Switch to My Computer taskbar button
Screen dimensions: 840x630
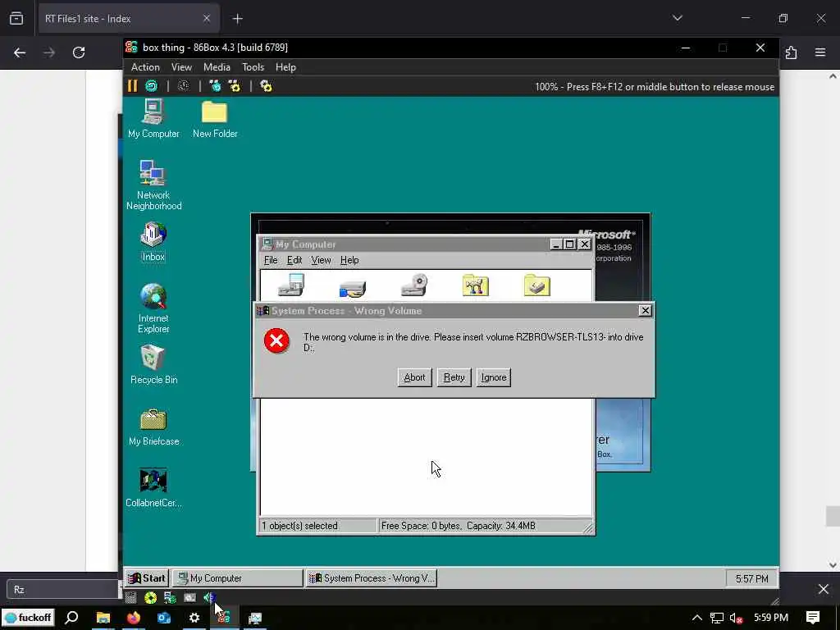click(x=238, y=578)
